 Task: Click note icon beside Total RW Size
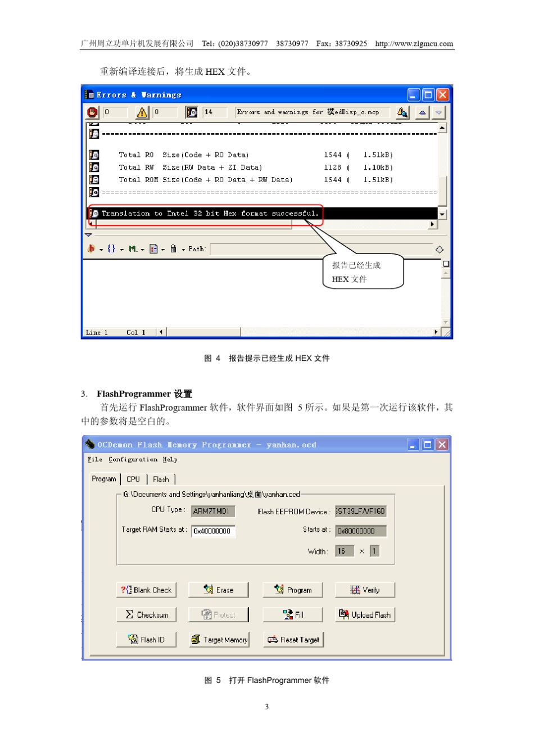coord(94,167)
